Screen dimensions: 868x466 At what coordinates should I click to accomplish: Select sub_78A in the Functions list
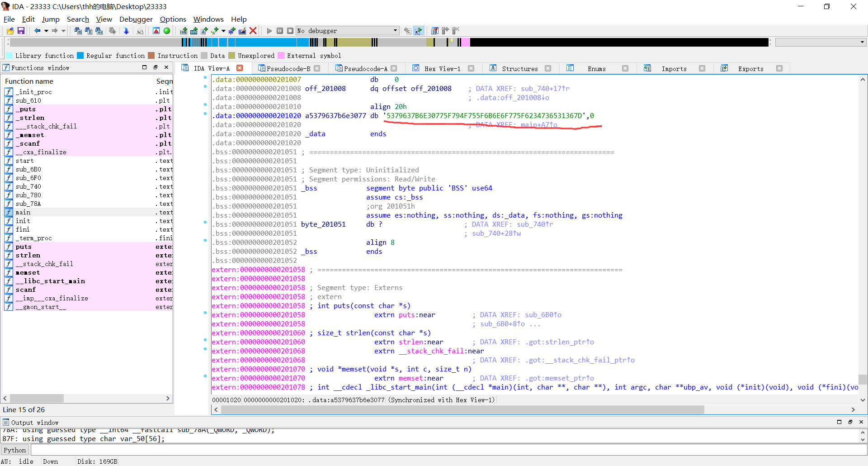click(x=88, y=204)
